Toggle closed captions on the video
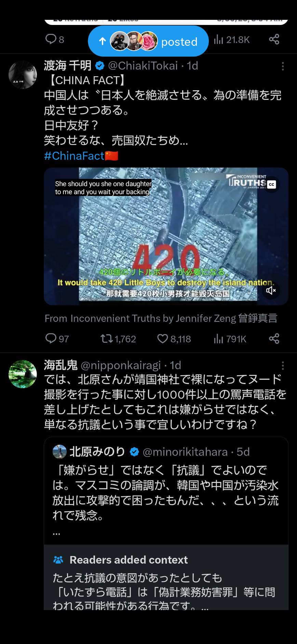The image size is (297, 644). (272, 184)
